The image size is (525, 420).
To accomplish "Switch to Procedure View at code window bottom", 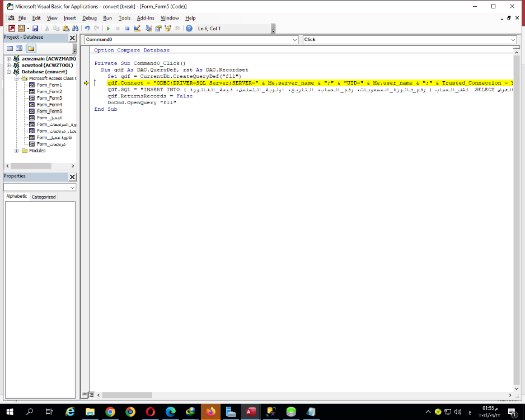I will pos(85,395).
